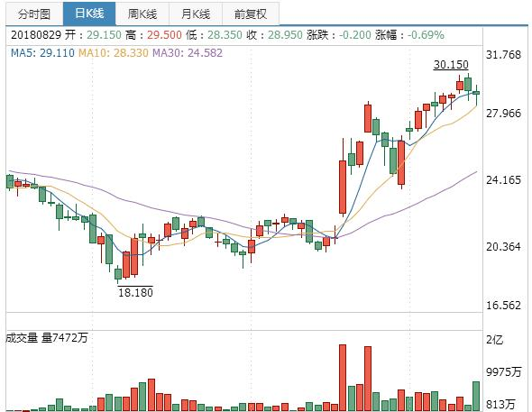Click the MA30 legend label
This screenshot has width=532, height=412.
(x=188, y=53)
